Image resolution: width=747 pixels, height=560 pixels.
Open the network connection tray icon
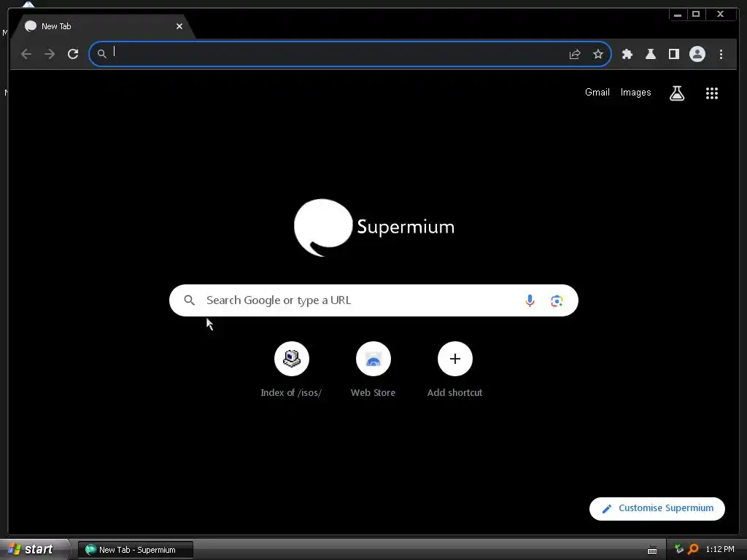pos(679,549)
